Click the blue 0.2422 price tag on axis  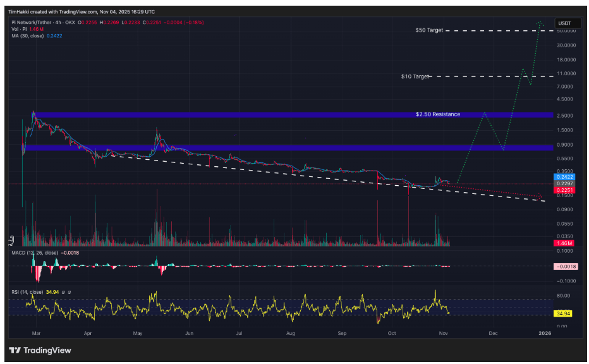tap(564, 177)
